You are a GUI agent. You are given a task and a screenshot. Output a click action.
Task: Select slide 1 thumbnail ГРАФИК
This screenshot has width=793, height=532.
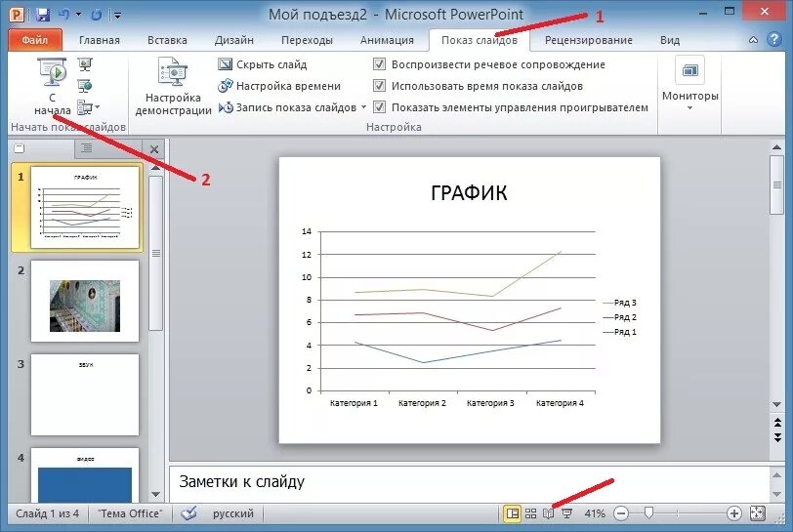85,207
